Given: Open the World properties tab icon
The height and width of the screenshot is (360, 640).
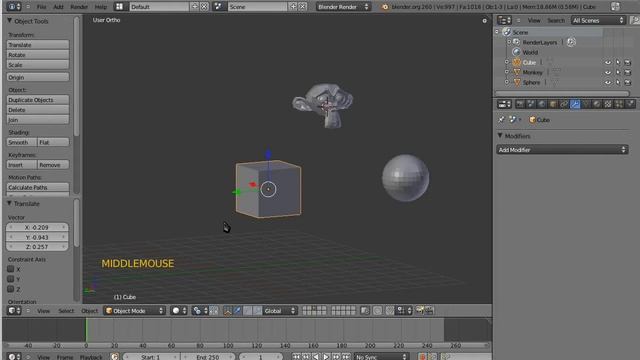Looking at the screenshot, I should coord(542,104).
